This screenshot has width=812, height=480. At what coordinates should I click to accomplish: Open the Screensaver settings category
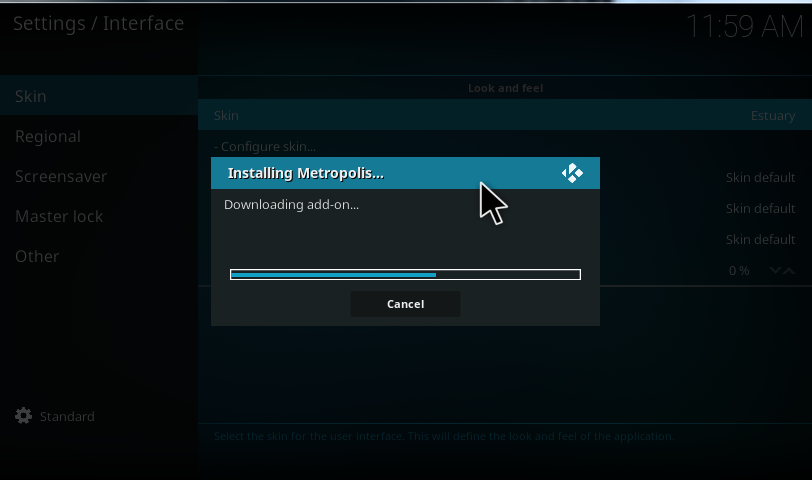coord(98,176)
